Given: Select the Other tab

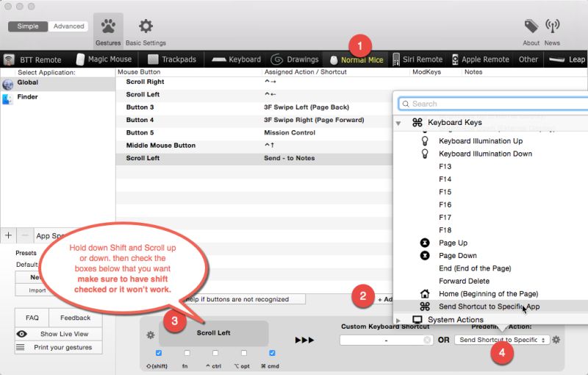Looking at the screenshot, I should coord(528,60).
